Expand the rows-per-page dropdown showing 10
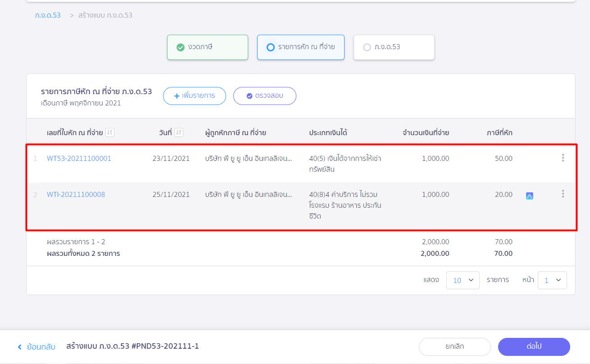 (463, 280)
